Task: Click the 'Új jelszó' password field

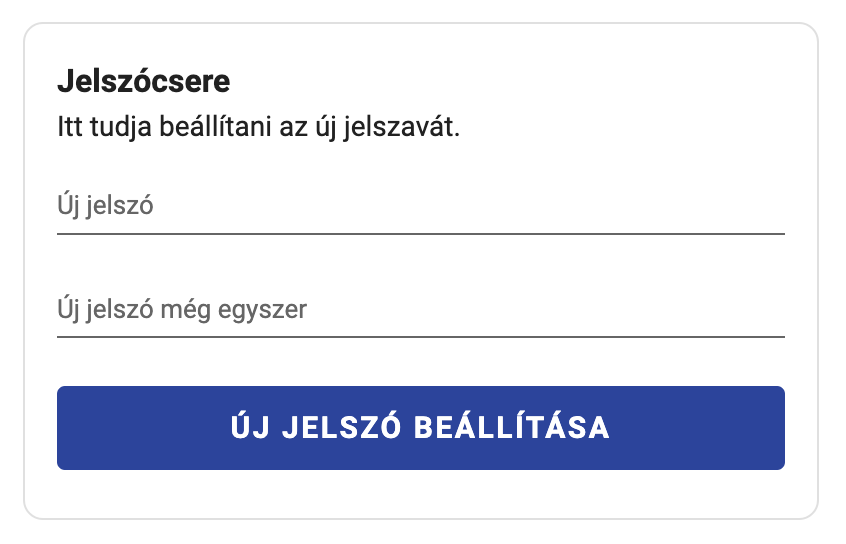Action: 420,208
